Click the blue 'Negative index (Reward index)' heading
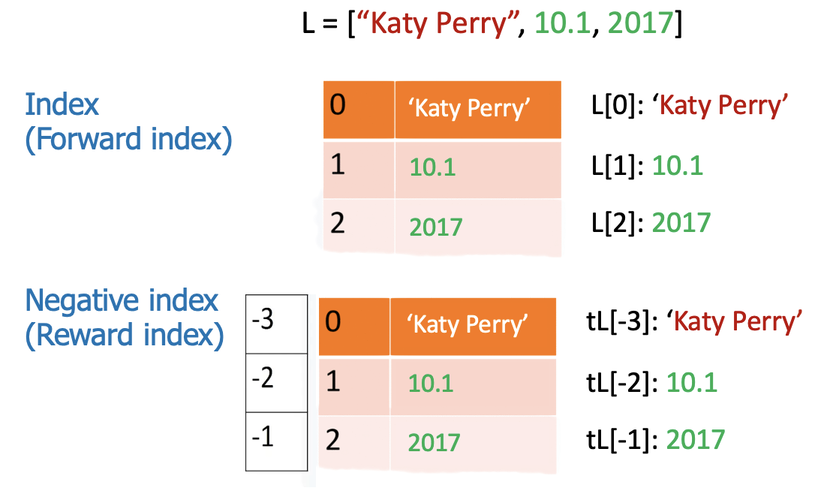Image resolution: width=815 pixels, height=491 pixels. pos(124,317)
